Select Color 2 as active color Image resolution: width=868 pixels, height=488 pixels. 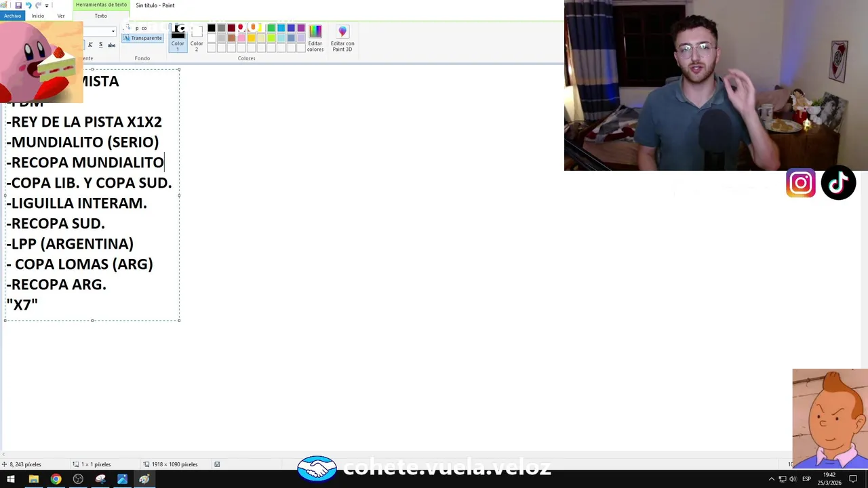(x=197, y=38)
